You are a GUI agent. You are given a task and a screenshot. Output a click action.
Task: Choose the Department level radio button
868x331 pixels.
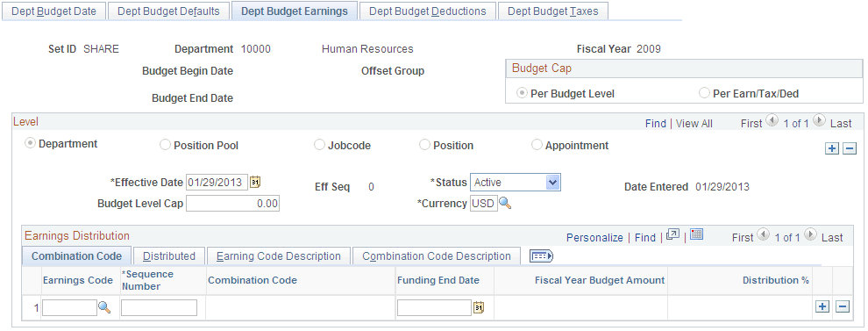click(31, 144)
